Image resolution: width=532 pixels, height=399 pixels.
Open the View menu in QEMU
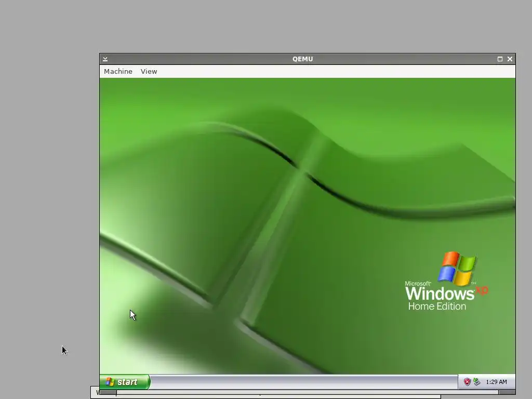(149, 71)
